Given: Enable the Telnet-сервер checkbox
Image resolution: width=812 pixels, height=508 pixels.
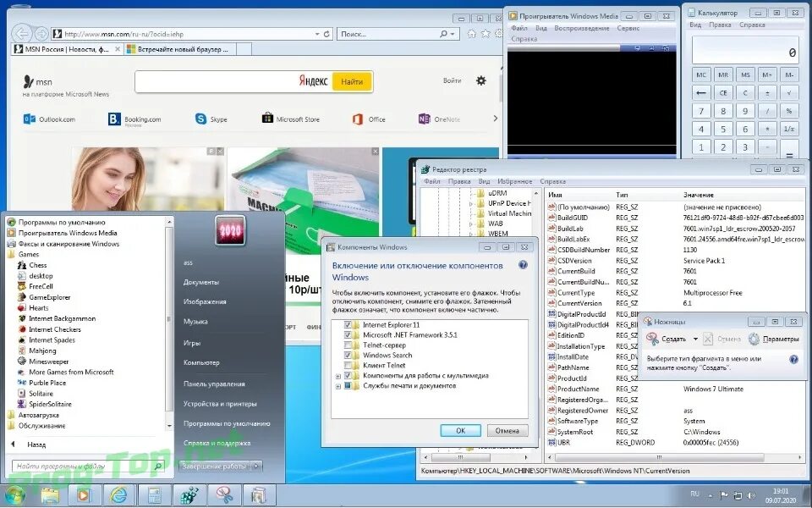Looking at the screenshot, I should (348, 345).
